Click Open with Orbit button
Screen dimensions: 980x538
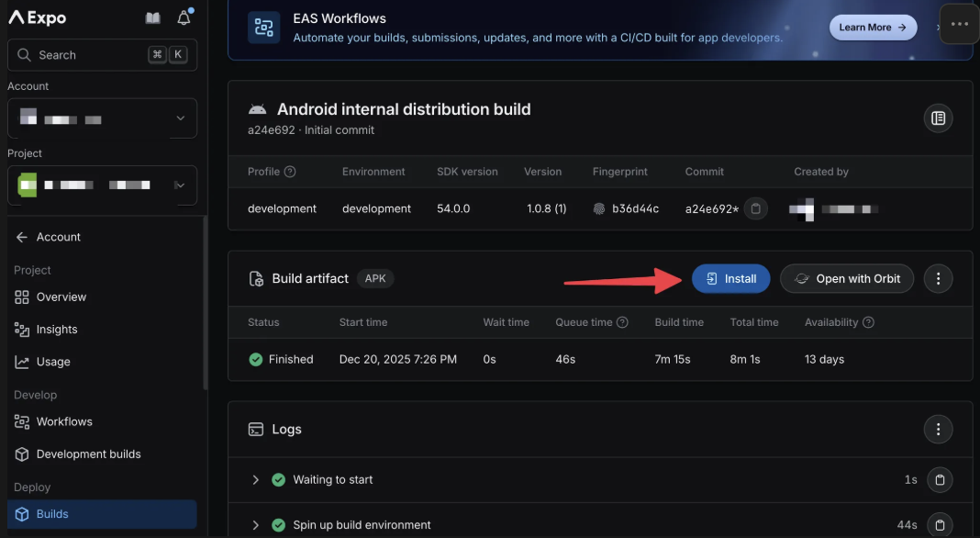(847, 279)
